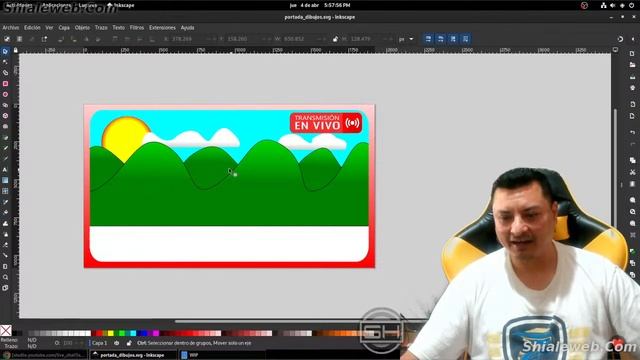
Task: Toggle scale stroke width affect button
Action: coord(428,39)
